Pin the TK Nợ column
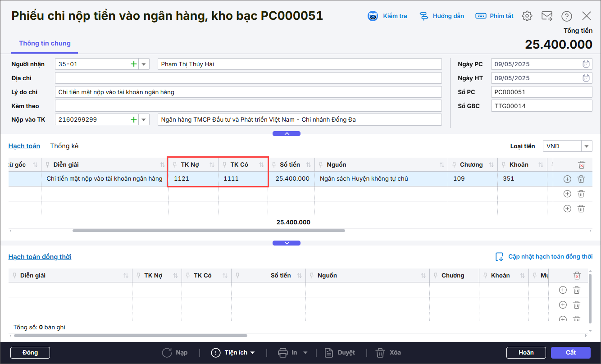This screenshot has width=601, height=364. click(175, 165)
